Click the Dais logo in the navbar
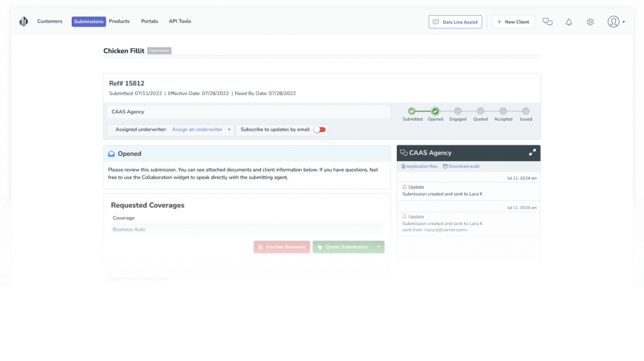Screen dimensions: 644x361 pyautogui.click(x=24, y=21)
